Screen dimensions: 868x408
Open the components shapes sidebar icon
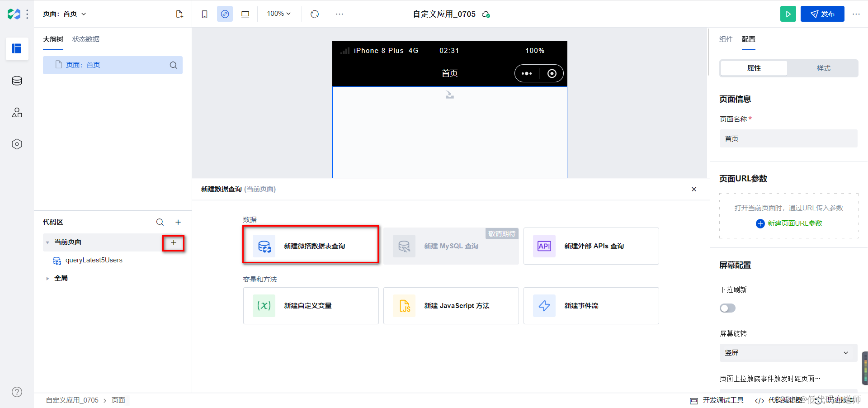[x=17, y=113]
